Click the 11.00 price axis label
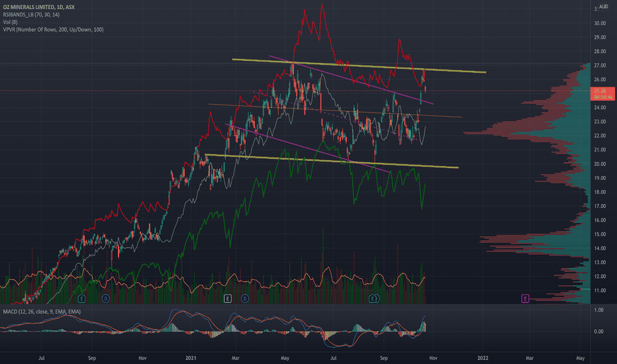Screen dimensions: 617x364 [600, 291]
